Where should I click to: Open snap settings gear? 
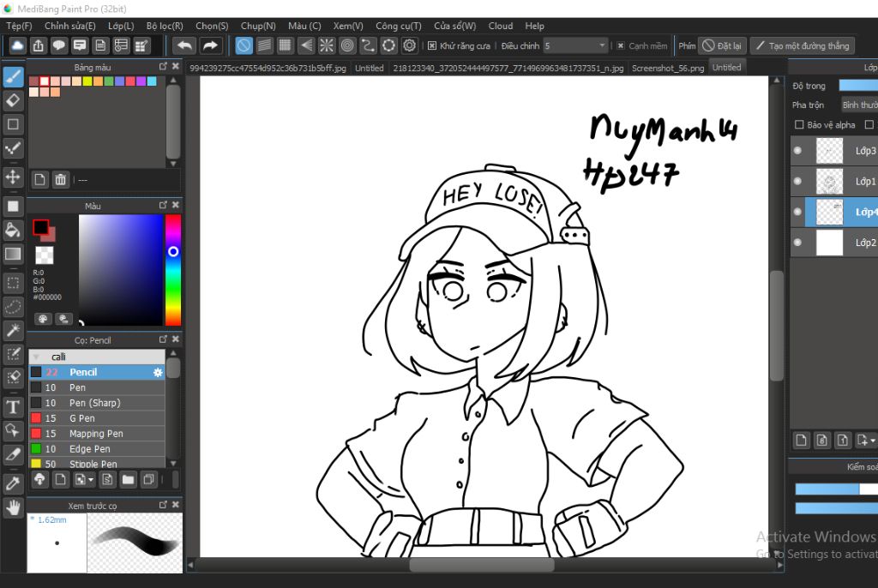point(410,46)
